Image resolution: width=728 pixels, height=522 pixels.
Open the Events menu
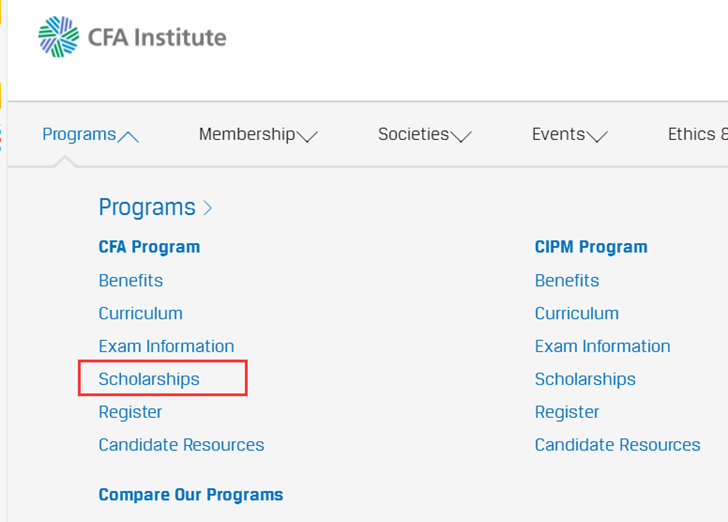coord(569,135)
